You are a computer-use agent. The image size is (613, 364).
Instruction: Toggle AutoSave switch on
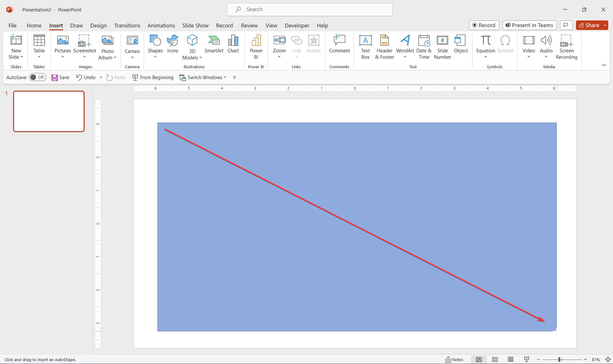click(x=38, y=78)
